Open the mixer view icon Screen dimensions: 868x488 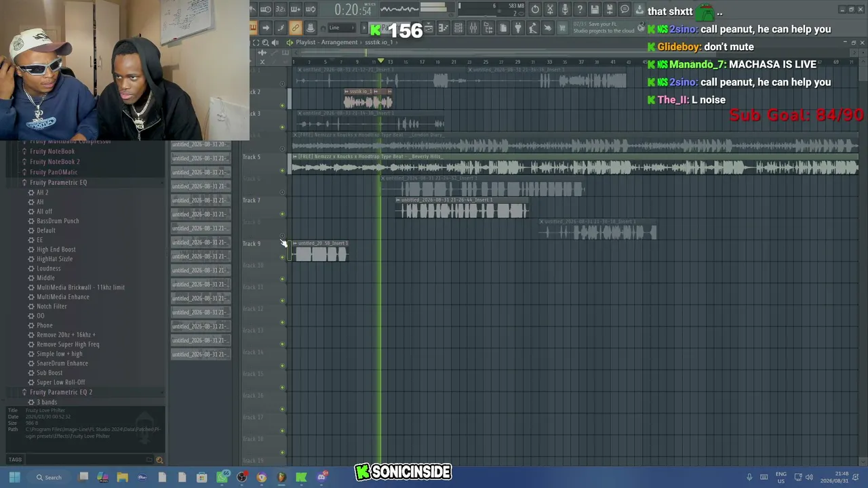coord(473,28)
